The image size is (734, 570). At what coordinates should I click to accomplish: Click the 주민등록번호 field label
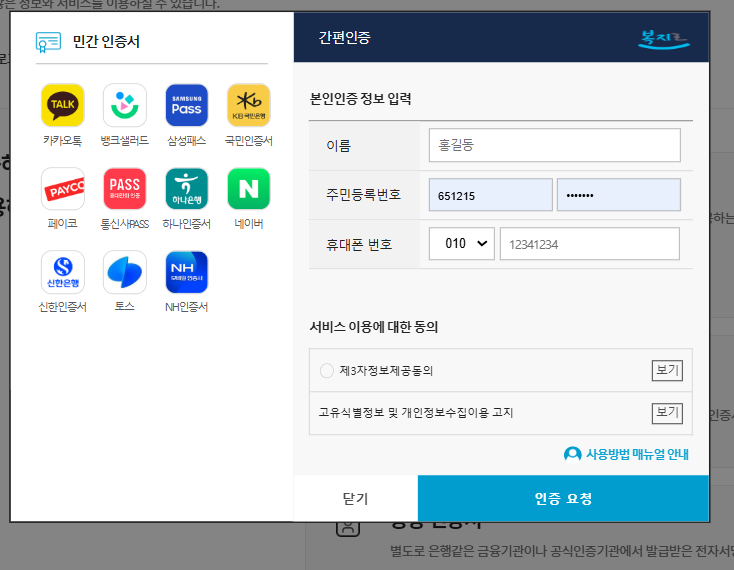363,194
